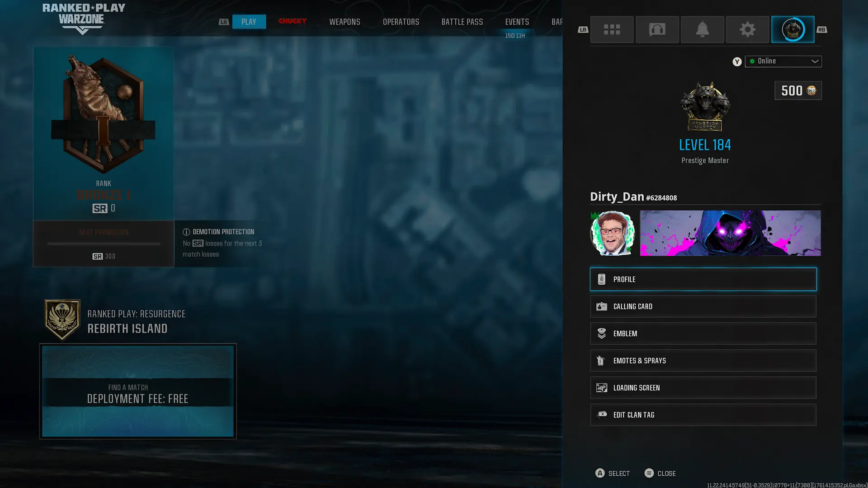Click the next promotion SR progress bar

104,244
